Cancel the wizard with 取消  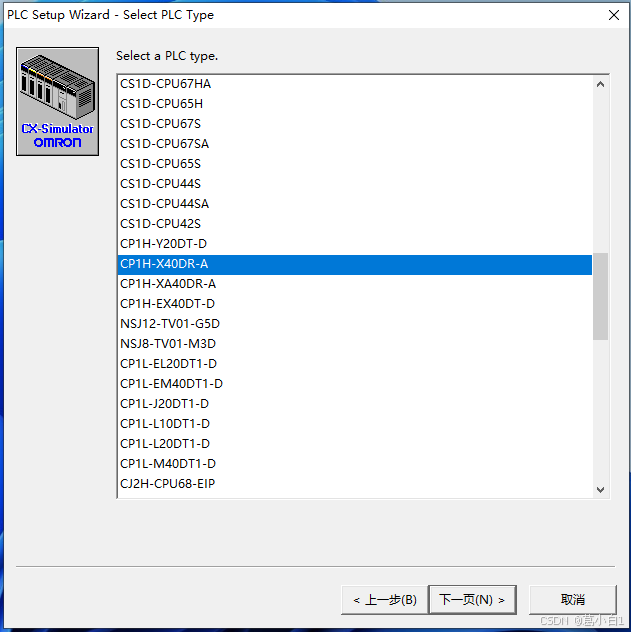pos(573,600)
